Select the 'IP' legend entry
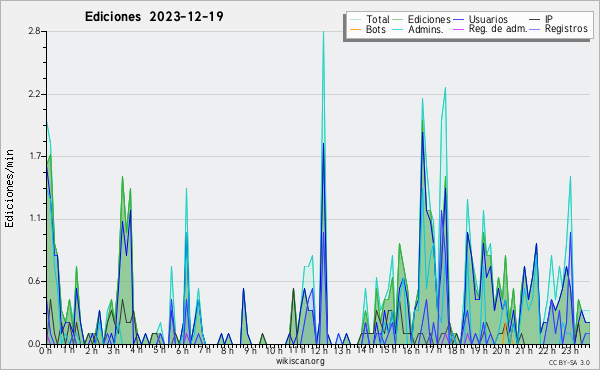The width and height of the screenshot is (600, 370). click(541, 19)
